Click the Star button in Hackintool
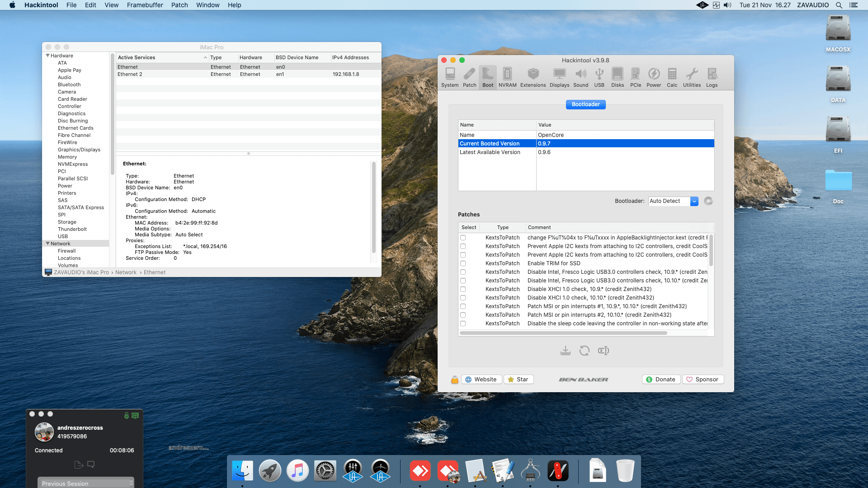868x488 pixels. [x=519, y=380]
